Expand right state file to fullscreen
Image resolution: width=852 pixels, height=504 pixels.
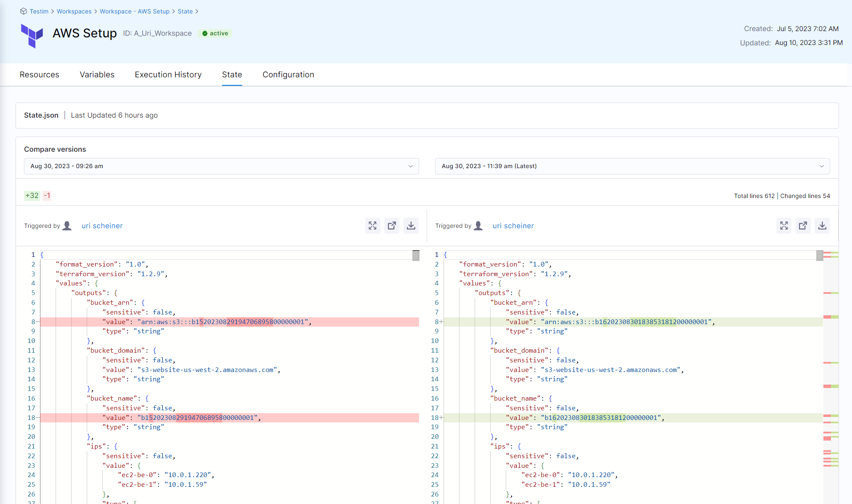tap(783, 226)
